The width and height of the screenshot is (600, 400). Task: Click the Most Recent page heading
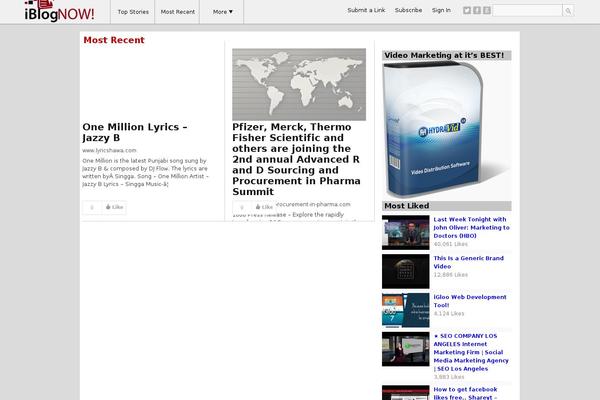tap(114, 40)
